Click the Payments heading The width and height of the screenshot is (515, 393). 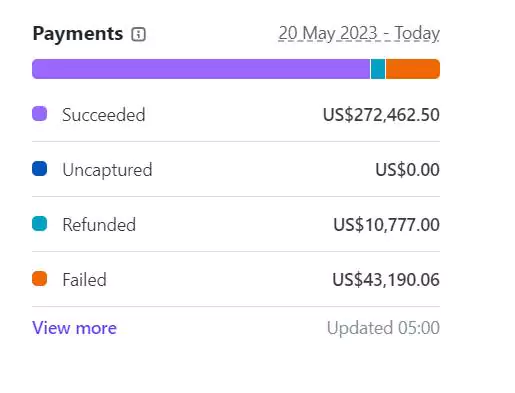[x=78, y=34]
